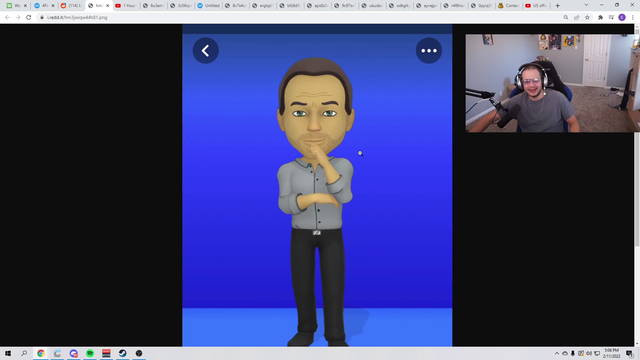The width and height of the screenshot is (640, 360).
Task: Switch to the 'Contac' tab with the bag icon
Action: pyautogui.click(x=508, y=6)
